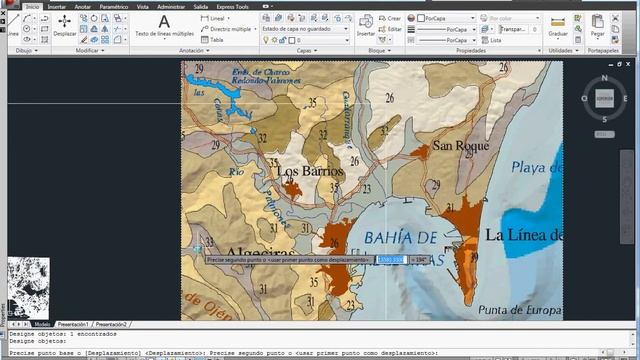Click the SUPERIOR face of the ViewCube
The height and width of the screenshot is (360, 640).
604,98
